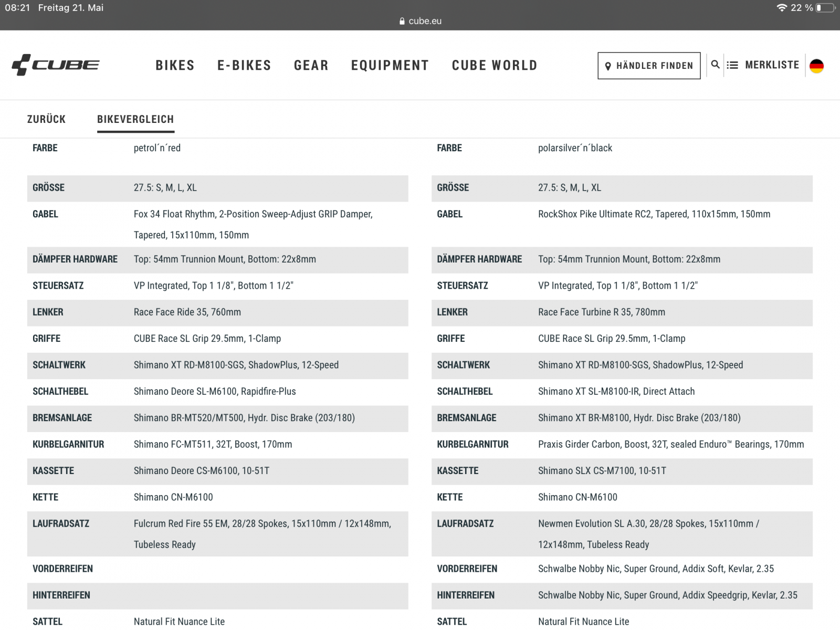The width and height of the screenshot is (840, 630).
Task: Click the Merkliste list icon
Action: [732, 65]
